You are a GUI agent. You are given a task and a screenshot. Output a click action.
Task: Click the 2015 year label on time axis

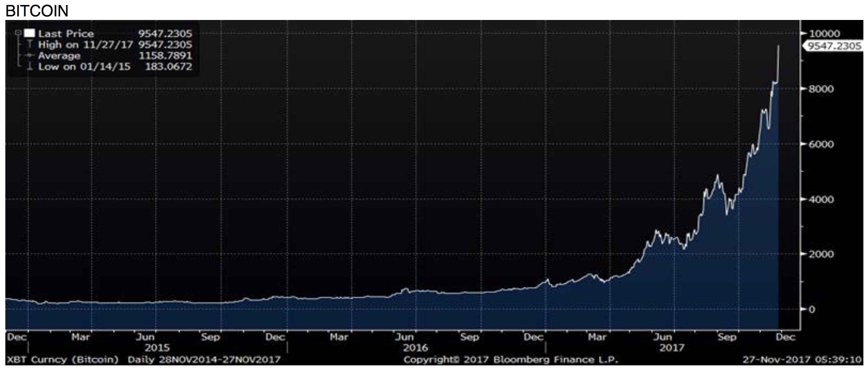157,348
